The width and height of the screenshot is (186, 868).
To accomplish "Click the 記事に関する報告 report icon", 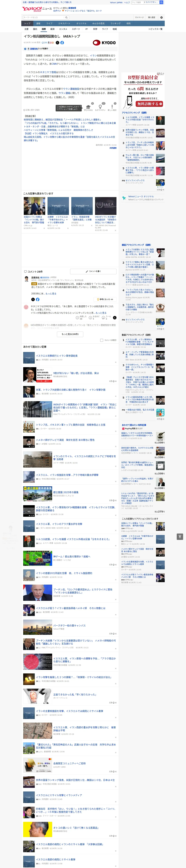I will tap(31, 110).
